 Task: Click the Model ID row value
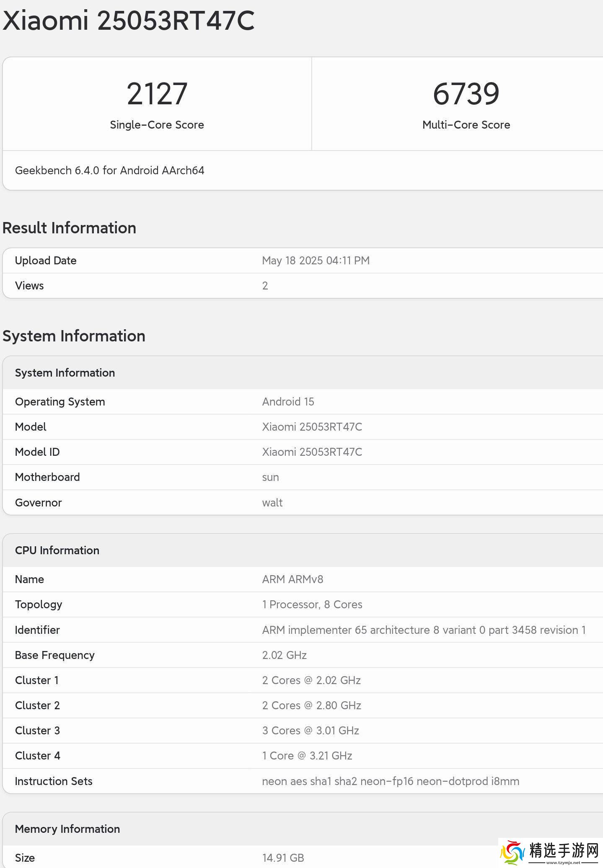(x=312, y=452)
